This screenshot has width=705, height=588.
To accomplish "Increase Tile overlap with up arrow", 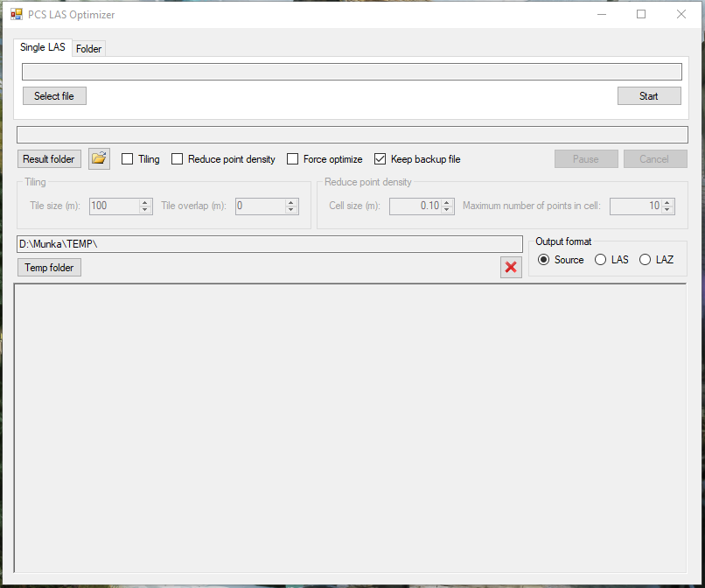I will click(291, 202).
